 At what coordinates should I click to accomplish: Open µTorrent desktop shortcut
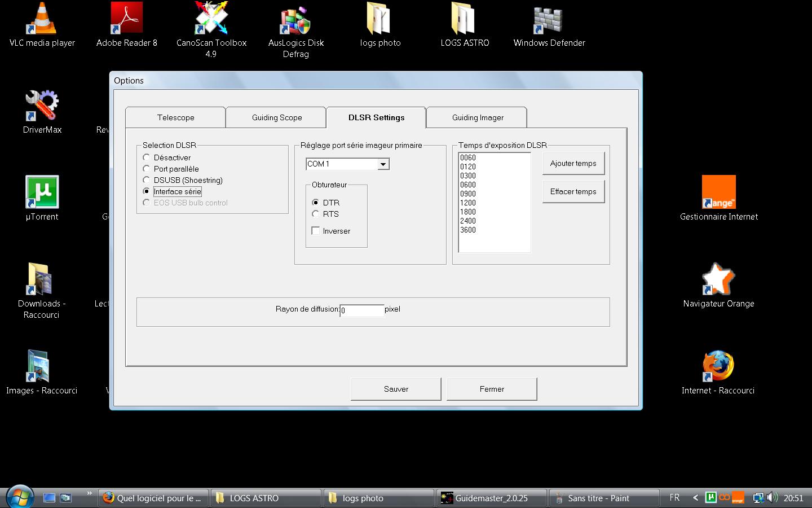(x=42, y=199)
